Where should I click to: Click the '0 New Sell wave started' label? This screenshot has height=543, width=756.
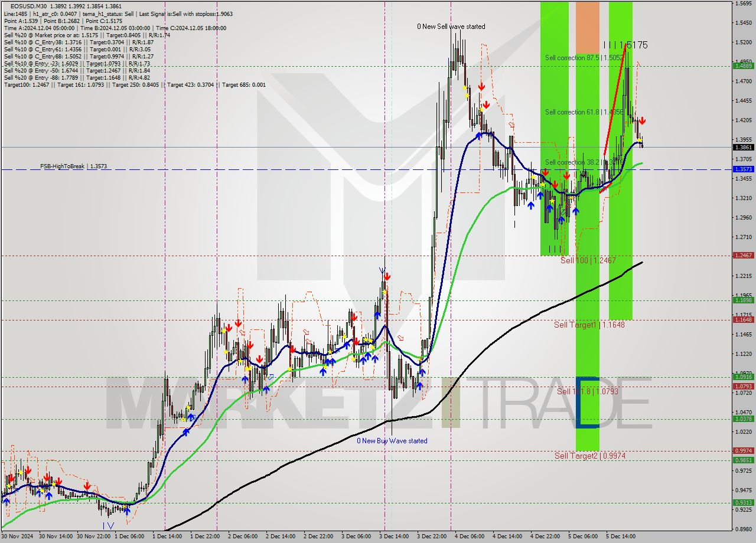pos(452,26)
